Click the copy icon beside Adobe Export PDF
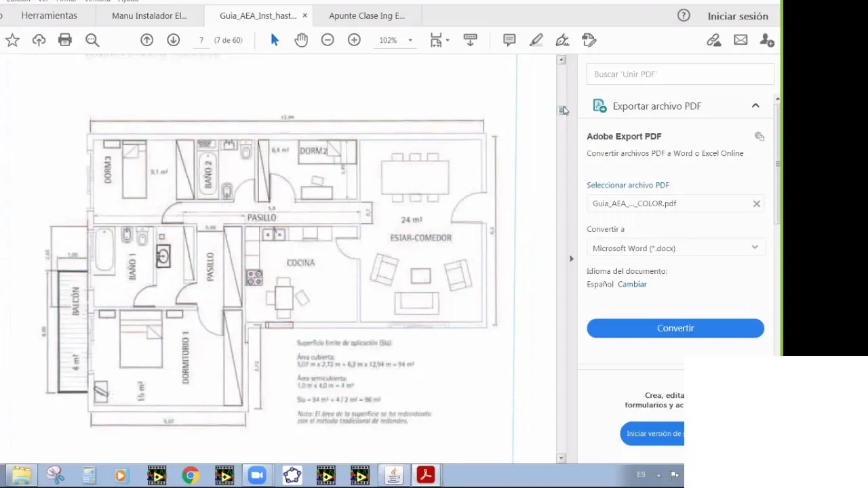Viewport: 868px width, 488px height. tap(759, 136)
